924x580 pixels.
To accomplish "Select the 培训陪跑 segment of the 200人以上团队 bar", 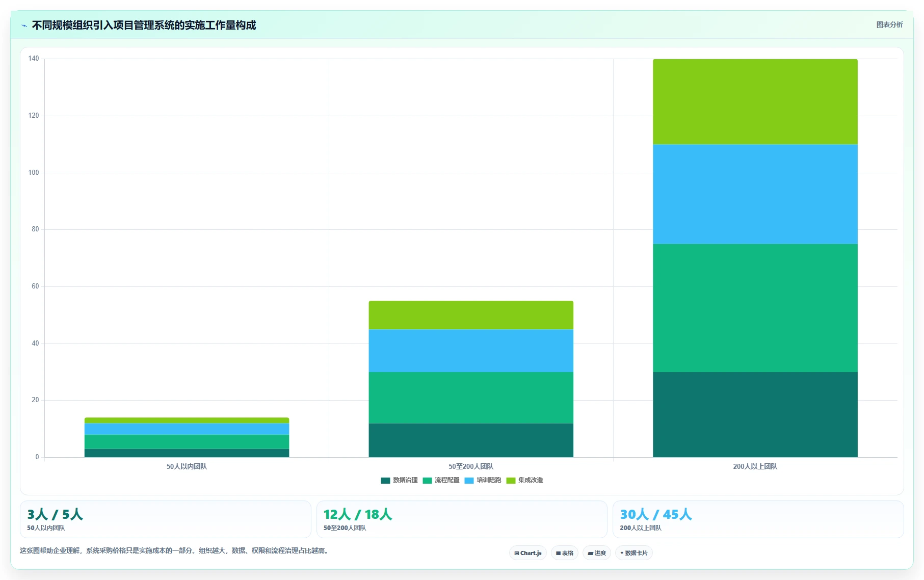I will coord(755,194).
